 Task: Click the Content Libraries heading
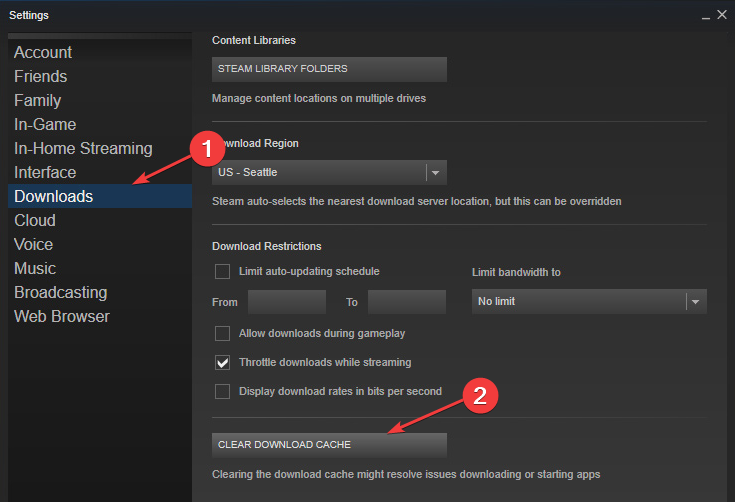point(254,40)
